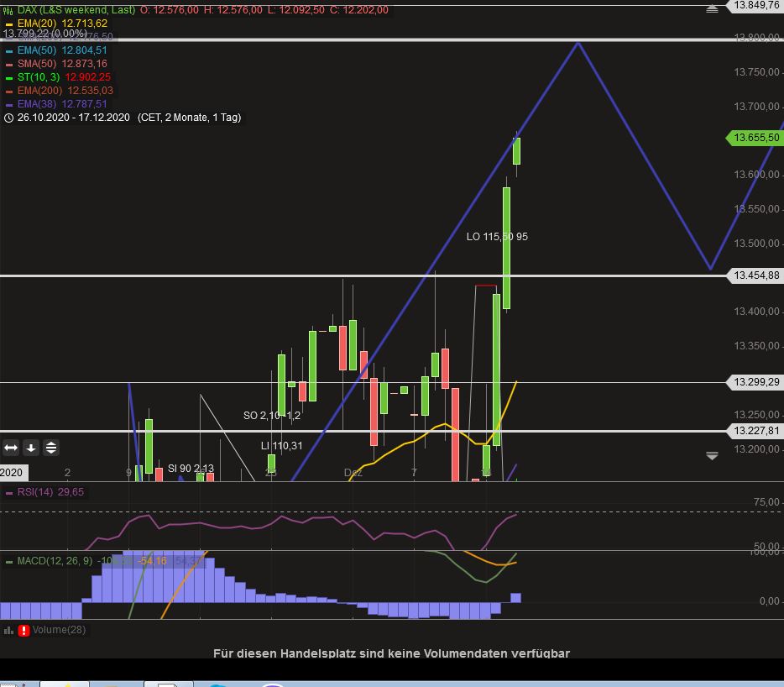The image size is (784, 687).
Task: Click the red Volume warning icon
Action: (24, 630)
